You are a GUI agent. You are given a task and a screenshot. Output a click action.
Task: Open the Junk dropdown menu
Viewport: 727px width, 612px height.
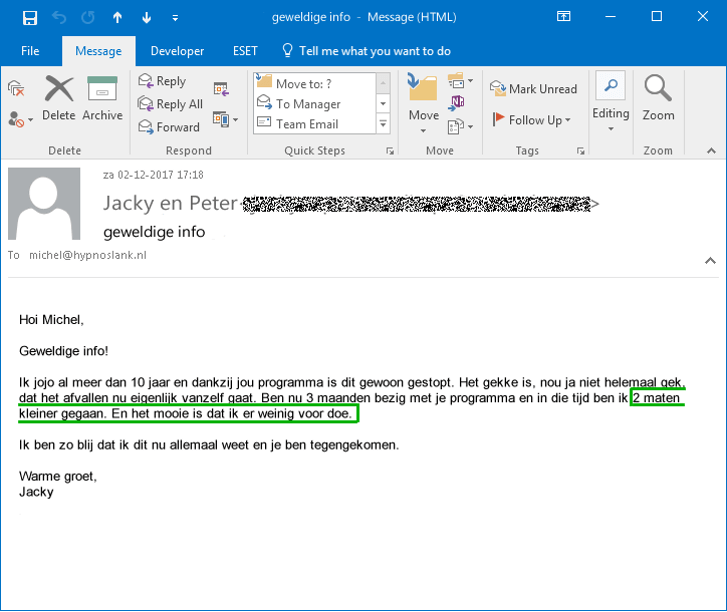tap(20, 120)
